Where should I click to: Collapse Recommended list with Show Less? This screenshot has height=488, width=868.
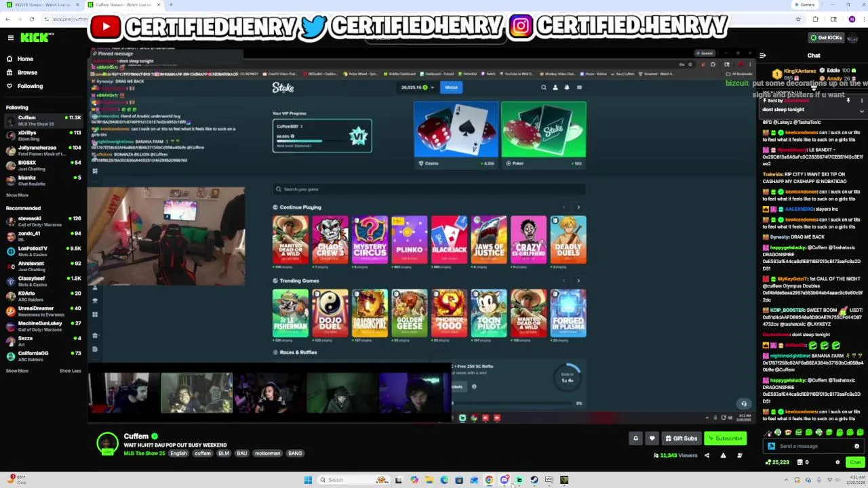pyautogui.click(x=70, y=371)
